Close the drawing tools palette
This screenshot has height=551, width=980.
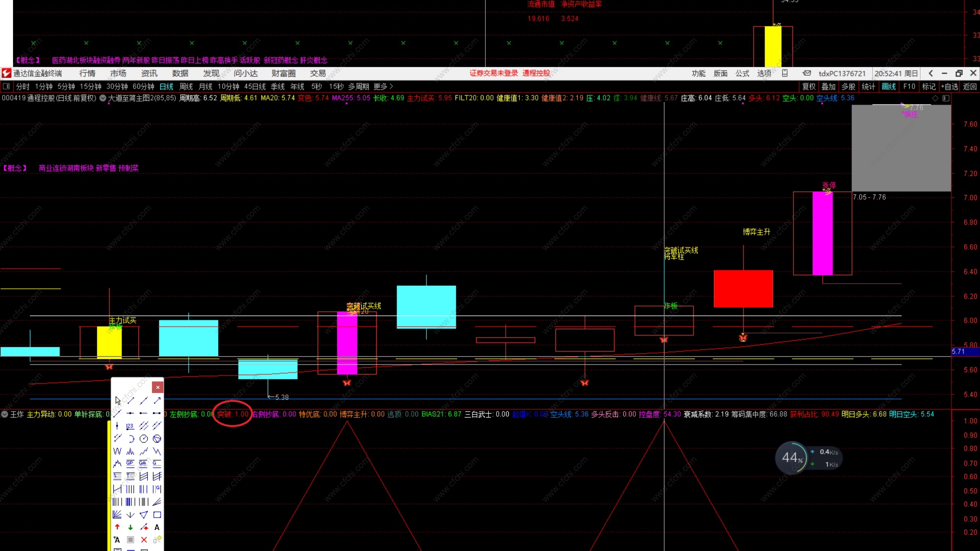[157, 387]
